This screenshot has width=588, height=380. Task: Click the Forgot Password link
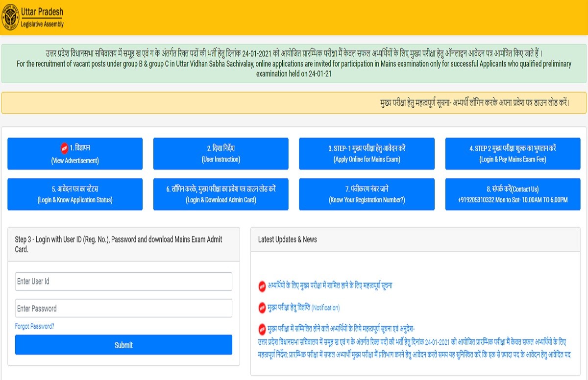click(x=34, y=327)
